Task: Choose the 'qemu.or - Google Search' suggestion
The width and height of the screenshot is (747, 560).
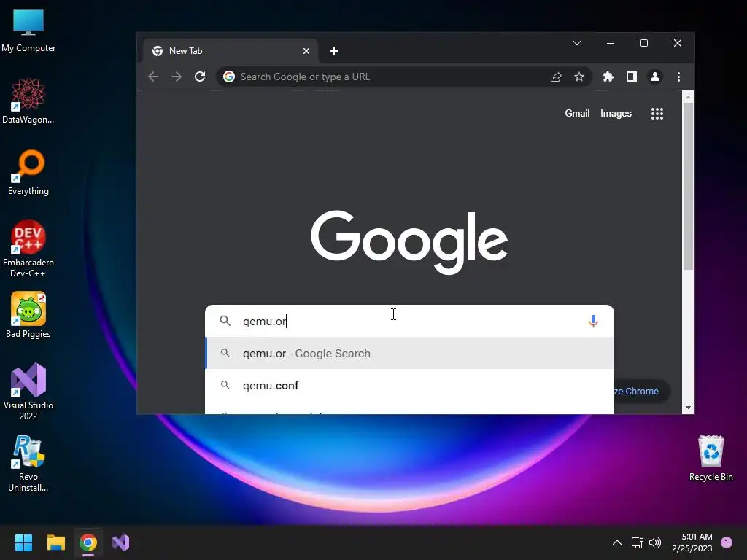Action: point(410,354)
